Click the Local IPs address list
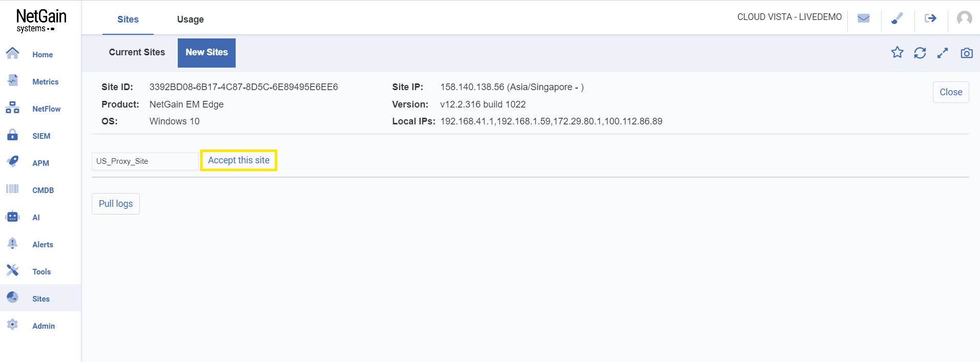 pyautogui.click(x=551, y=121)
